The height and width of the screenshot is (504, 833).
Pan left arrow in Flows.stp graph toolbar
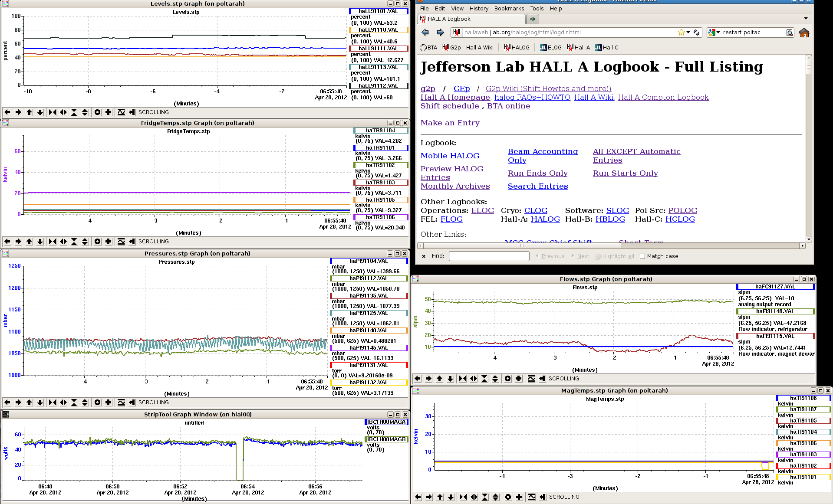[418, 379]
